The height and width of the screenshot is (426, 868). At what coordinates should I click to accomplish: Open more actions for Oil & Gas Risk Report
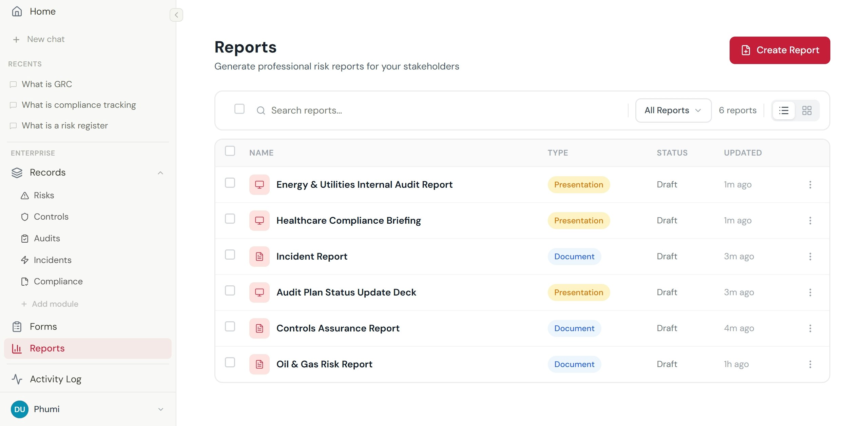[810, 364]
